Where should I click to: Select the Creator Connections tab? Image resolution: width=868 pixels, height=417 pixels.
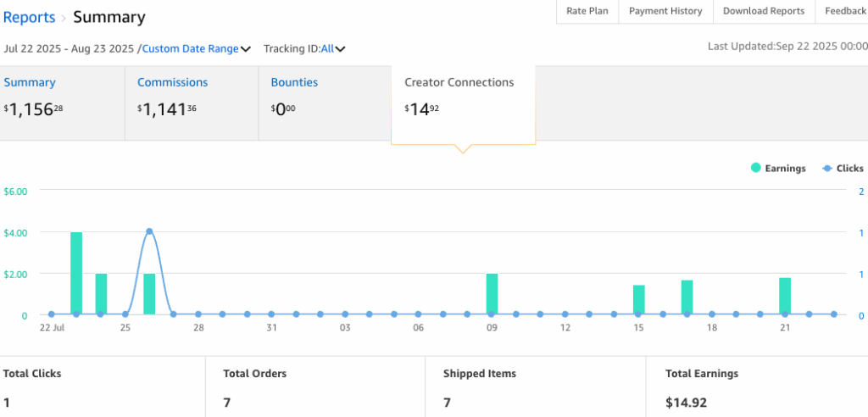tap(459, 83)
